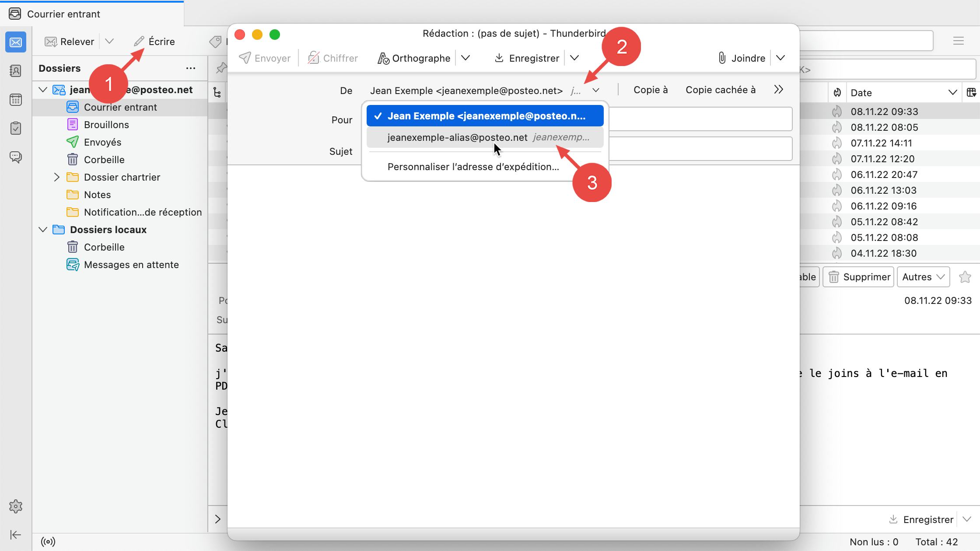Viewport: 980px width, 551px height.
Task: Toggle Chiffrer encryption for the message
Action: [x=333, y=58]
